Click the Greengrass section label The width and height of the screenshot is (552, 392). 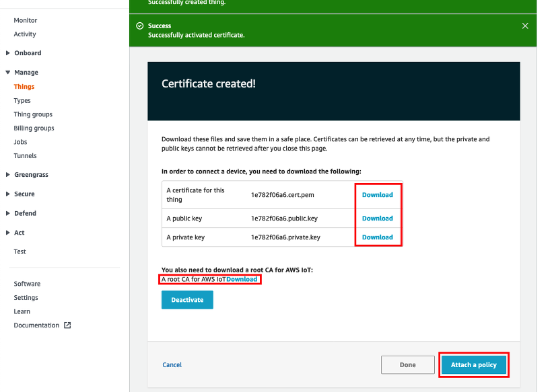32,175
